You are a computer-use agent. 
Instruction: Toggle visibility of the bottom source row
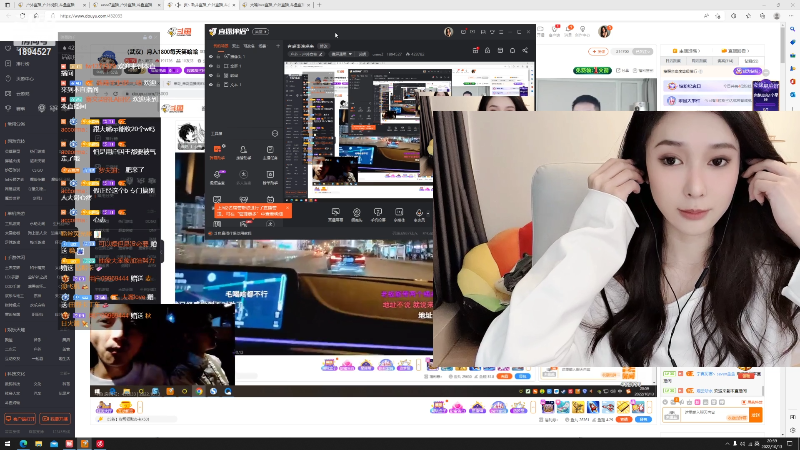tap(211, 85)
